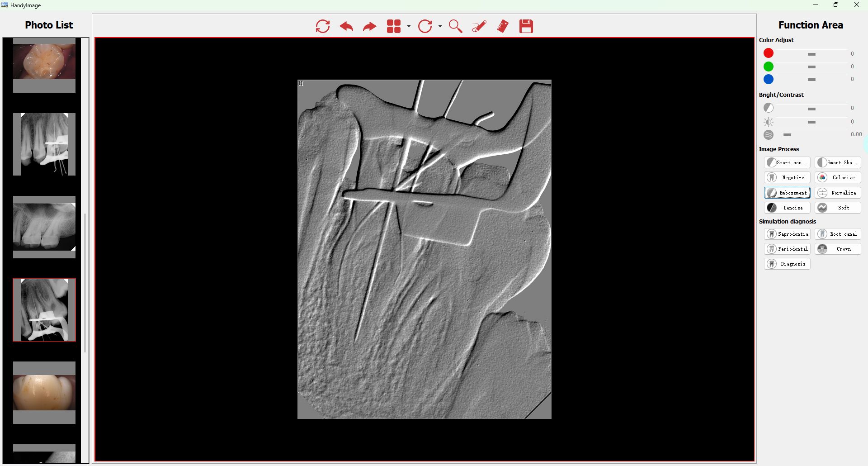Click the redo arrow icon
The height and width of the screenshot is (466, 868).
pos(369,27)
